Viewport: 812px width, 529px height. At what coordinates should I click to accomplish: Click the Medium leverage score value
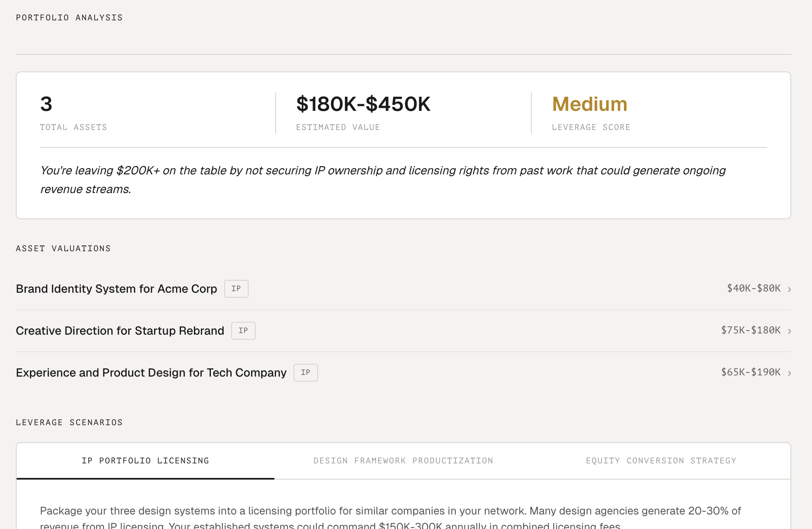pyautogui.click(x=589, y=104)
